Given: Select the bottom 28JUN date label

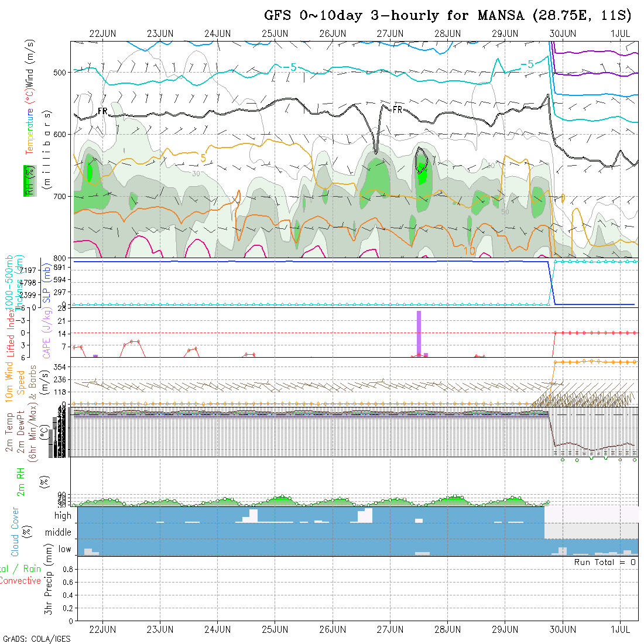Looking at the screenshot, I should tap(447, 629).
